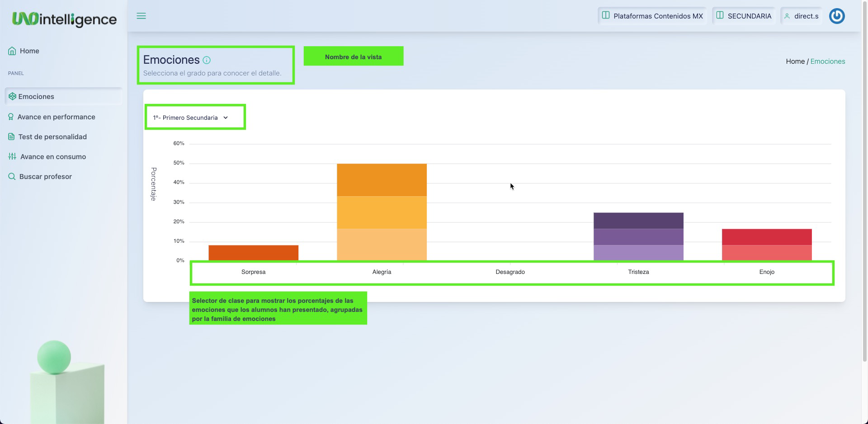Viewport: 868px width, 424px height.
Task: Click the Home breadcrumb link
Action: (x=795, y=61)
